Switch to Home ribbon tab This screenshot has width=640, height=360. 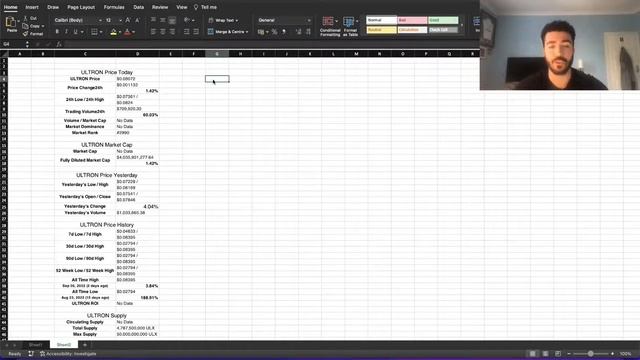click(x=10, y=7)
